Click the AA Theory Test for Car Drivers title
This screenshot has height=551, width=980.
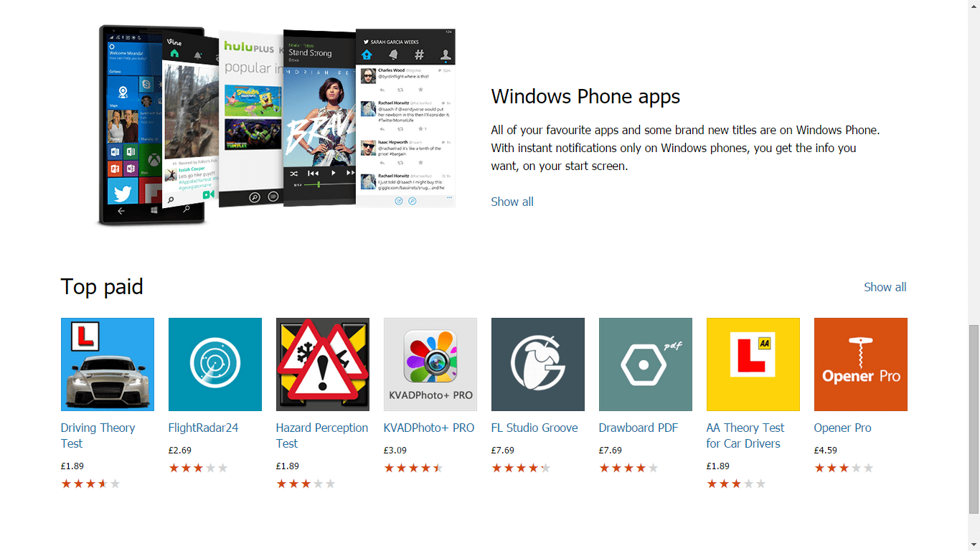click(745, 435)
